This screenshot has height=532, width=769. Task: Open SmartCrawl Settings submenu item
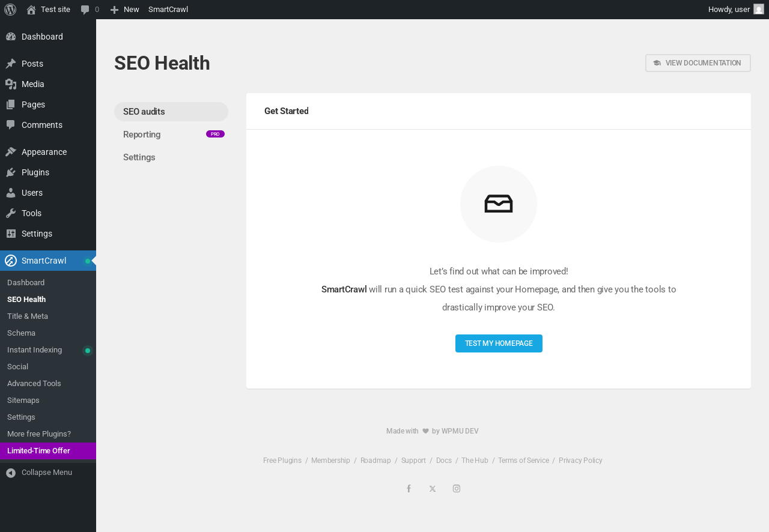point(48,417)
